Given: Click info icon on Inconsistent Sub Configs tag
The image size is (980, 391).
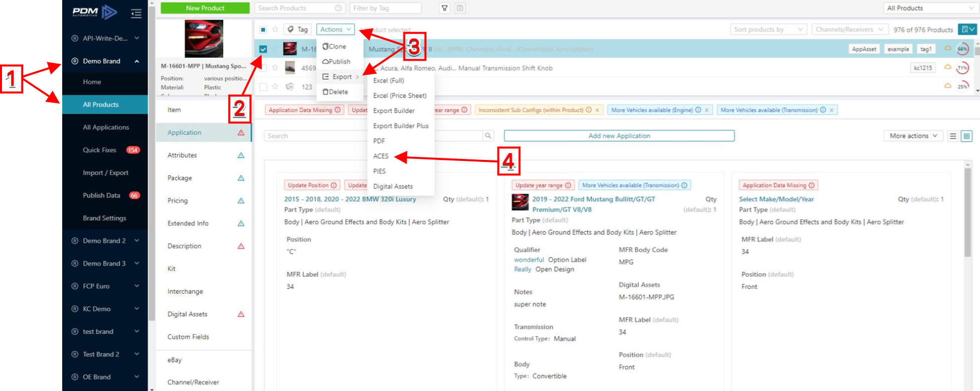Looking at the screenshot, I should pyautogui.click(x=589, y=110).
